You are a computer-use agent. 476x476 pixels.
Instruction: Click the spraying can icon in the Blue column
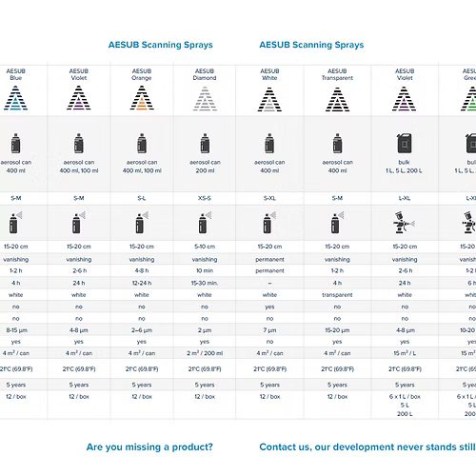tap(15, 223)
